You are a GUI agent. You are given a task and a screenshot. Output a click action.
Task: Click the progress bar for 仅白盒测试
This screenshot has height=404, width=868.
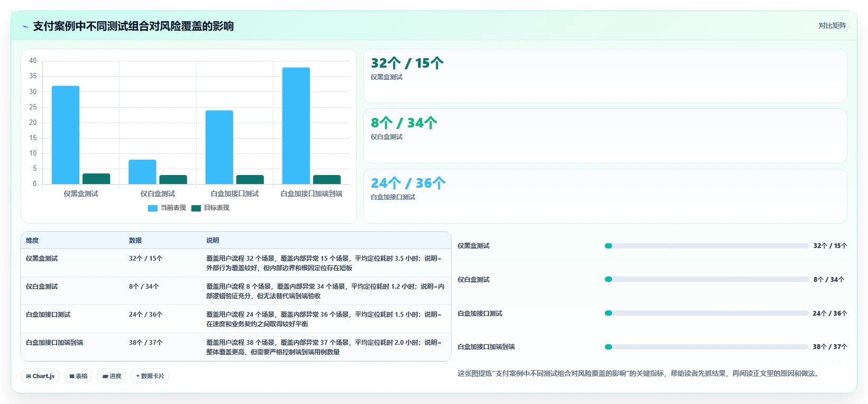[707, 279]
